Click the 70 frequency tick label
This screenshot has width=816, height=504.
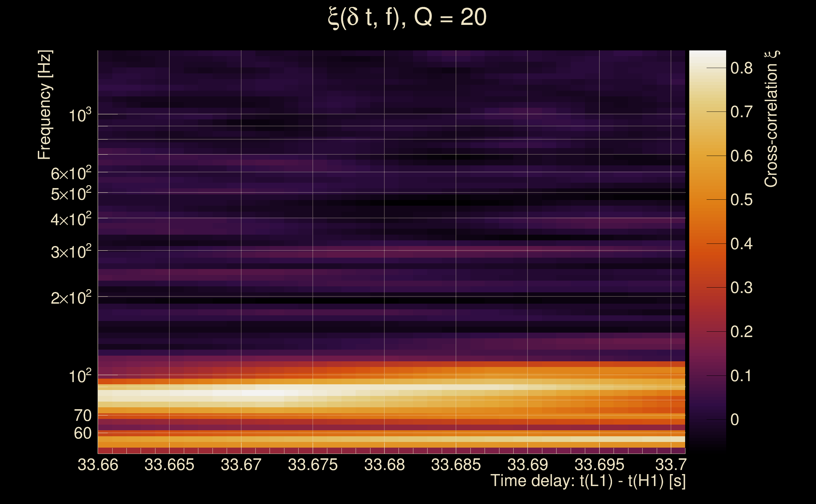pyautogui.click(x=82, y=415)
